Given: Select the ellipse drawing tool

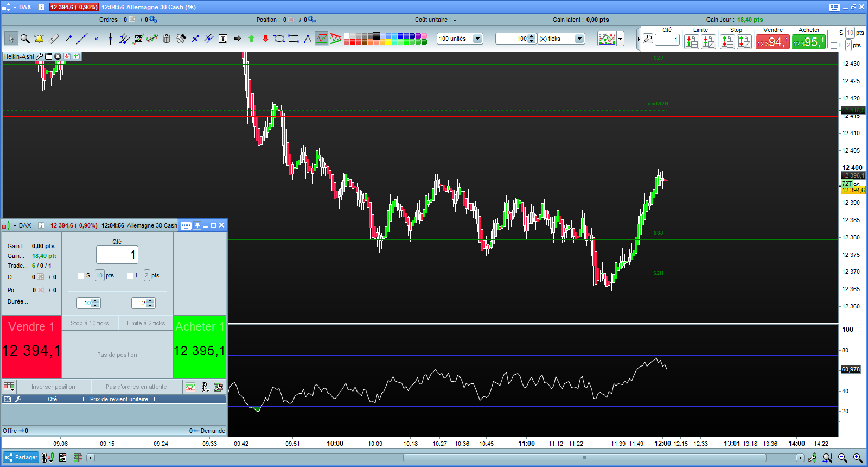Looking at the screenshot, I should click(279, 39).
